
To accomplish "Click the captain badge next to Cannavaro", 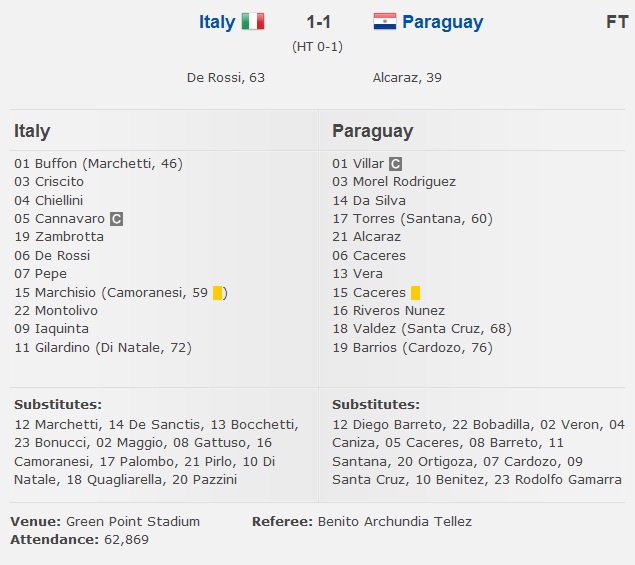I will (x=116, y=219).
